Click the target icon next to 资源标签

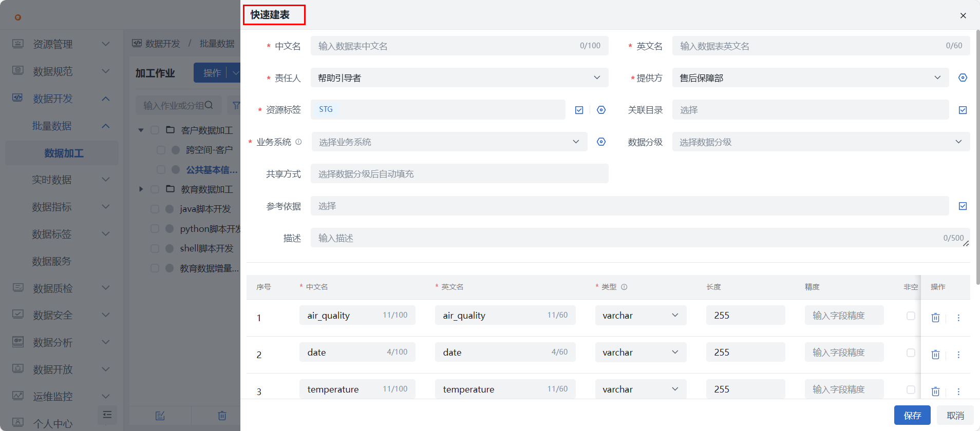pyautogui.click(x=601, y=110)
